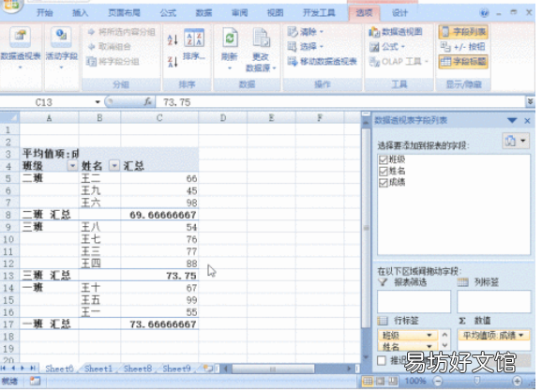Image resolution: width=542 pixels, height=392 pixels.
Task: Click the zoom slider in status bar
Action: pyautogui.click(x=477, y=381)
